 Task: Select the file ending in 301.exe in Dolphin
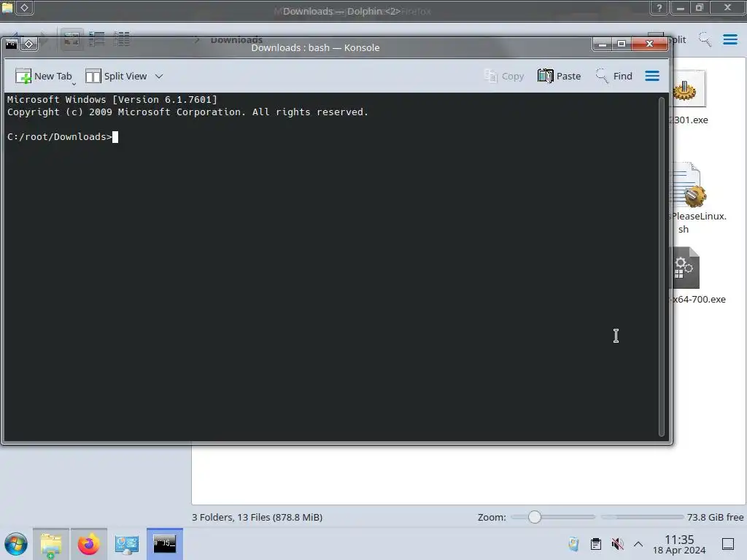pos(689,98)
